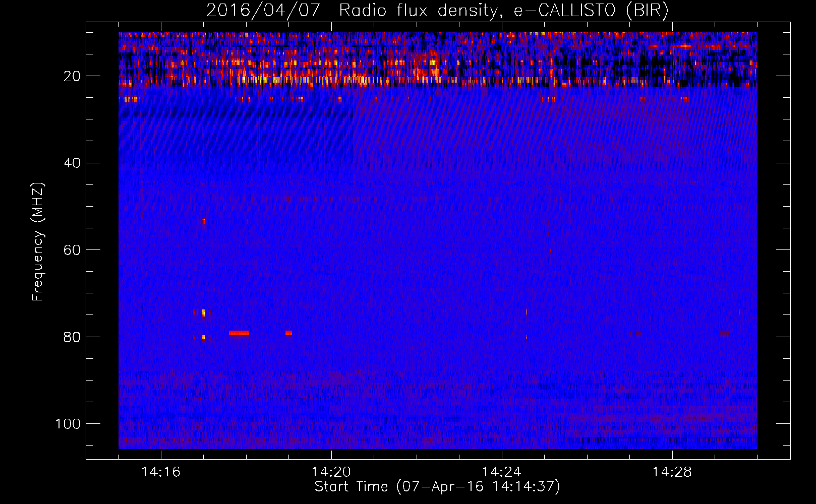The width and height of the screenshot is (816, 504).
Task: Click the 14:24 time tick label
Action: 502,472
